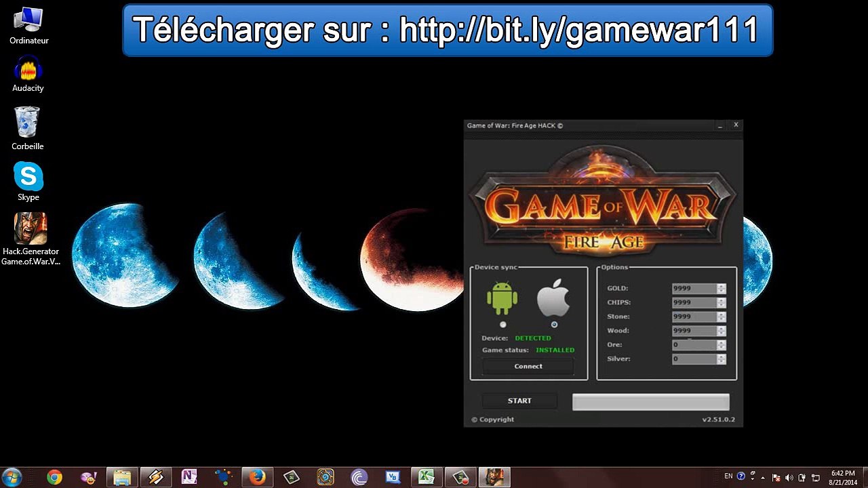The height and width of the screenshot is (488, 868).
Task: Click the v2.51.0.2 version text
Action: pos(718,420)
